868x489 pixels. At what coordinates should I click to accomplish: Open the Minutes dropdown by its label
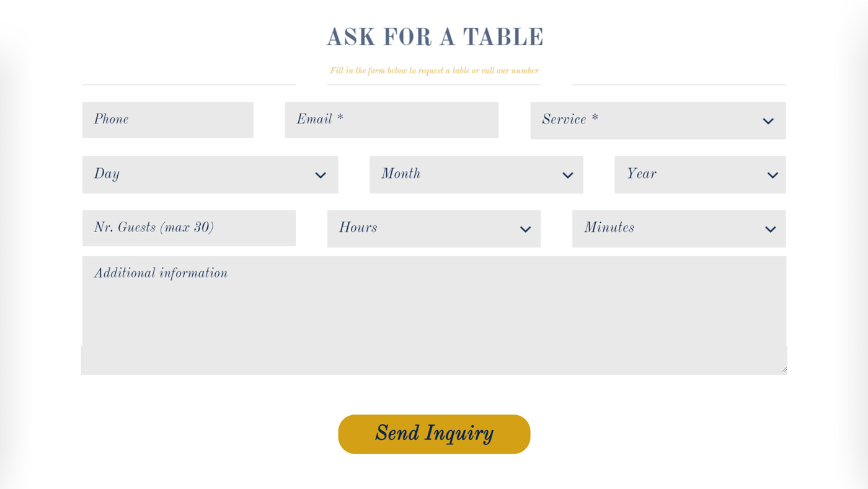tap(609, 228)
